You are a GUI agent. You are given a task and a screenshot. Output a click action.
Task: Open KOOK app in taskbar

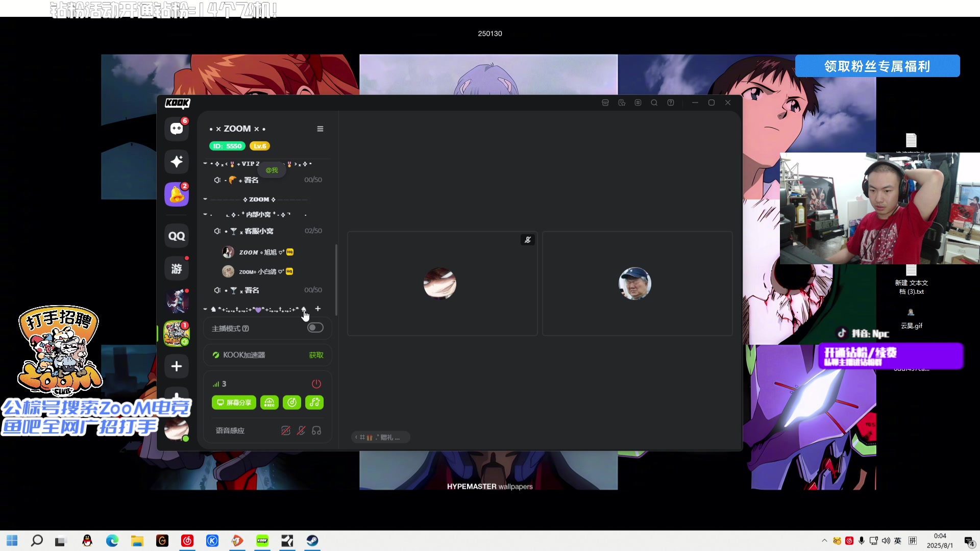pyautogui.click(x=262, y=541)
